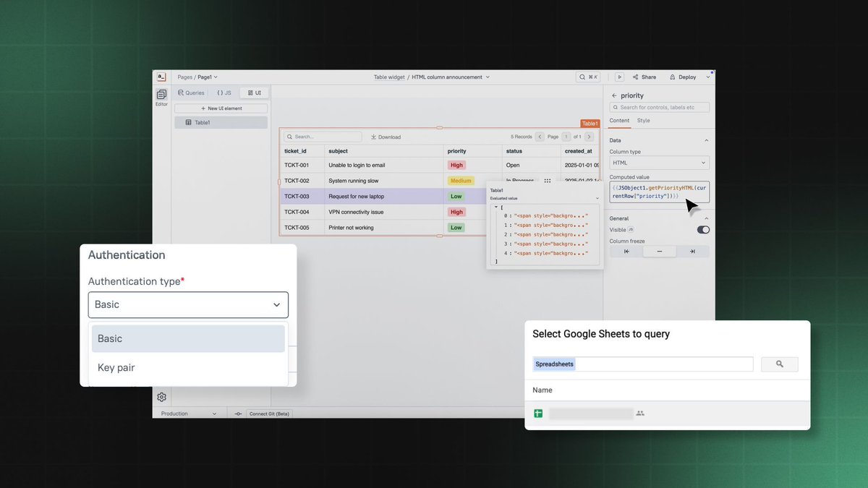Open the settings gear in the left sidebar
This screenshot has width=868, height=488.
pos(161,397)
